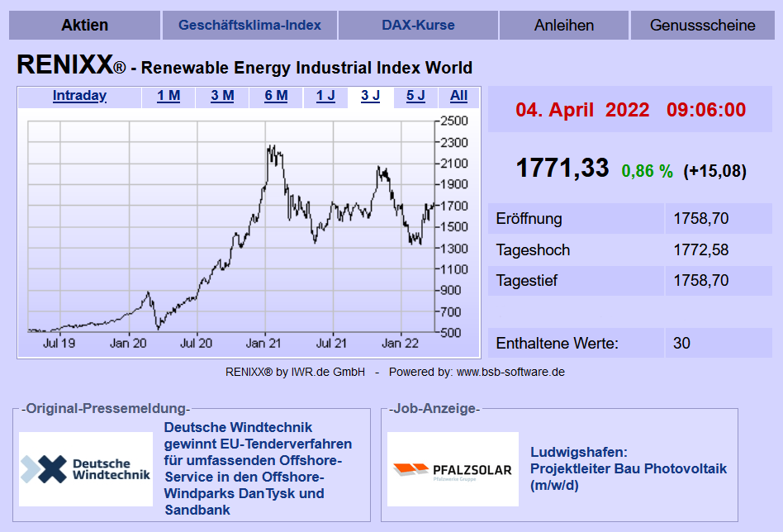Open the Ludwigshafen Projektleiter job ad

tap(628, 468)
